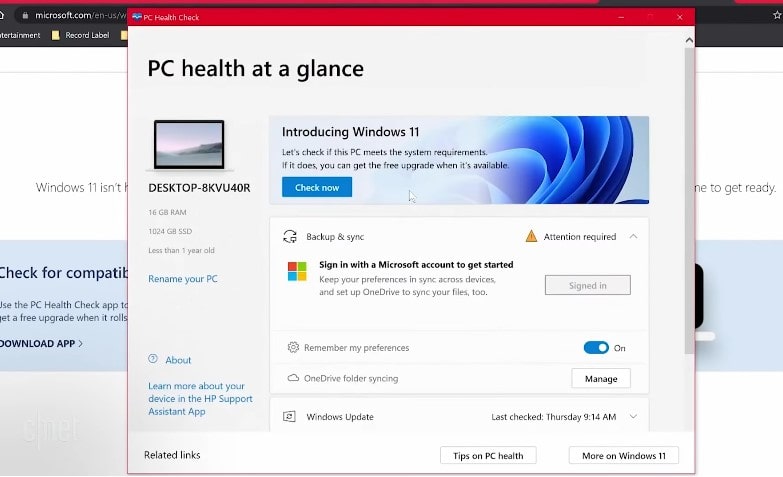Click the Microsoft logo icon
Image resolution: width=783 pixels, height=477 pixels.
click(x=297, y=272)
